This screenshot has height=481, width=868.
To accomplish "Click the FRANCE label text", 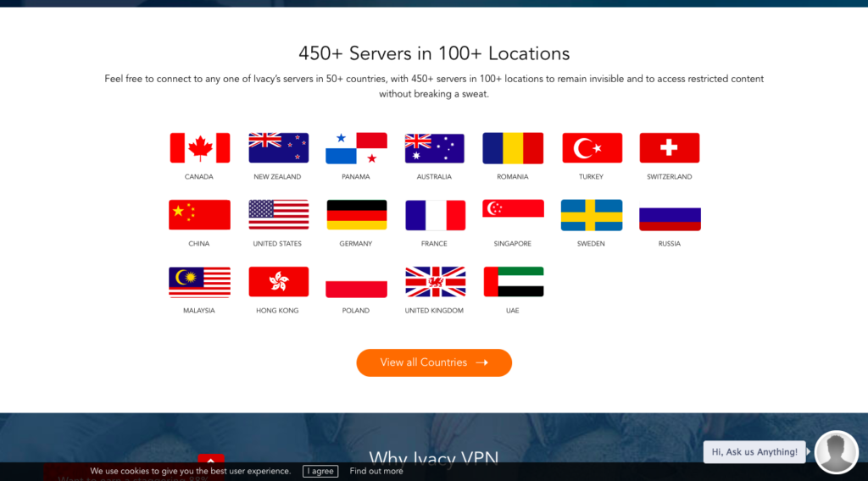I will pyautogui.click(x=434, y=244).
